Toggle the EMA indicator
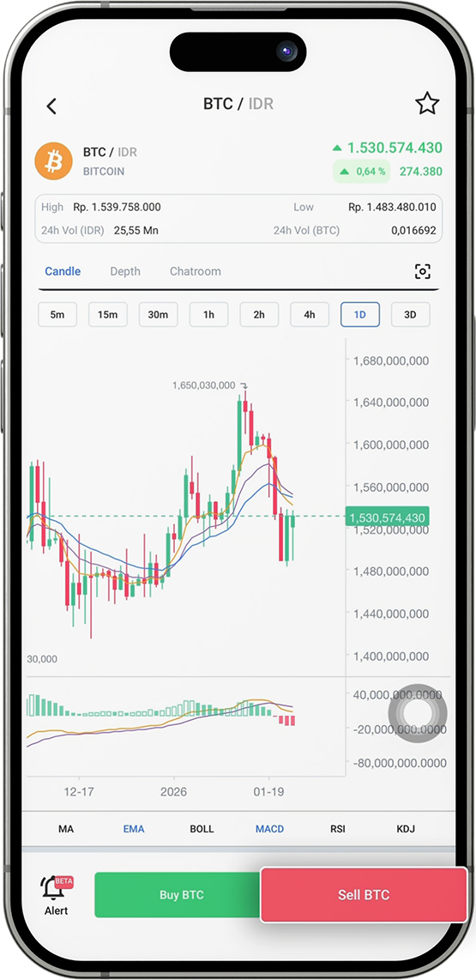This screenshot has width=476, height=980. [x=134, y=829]
